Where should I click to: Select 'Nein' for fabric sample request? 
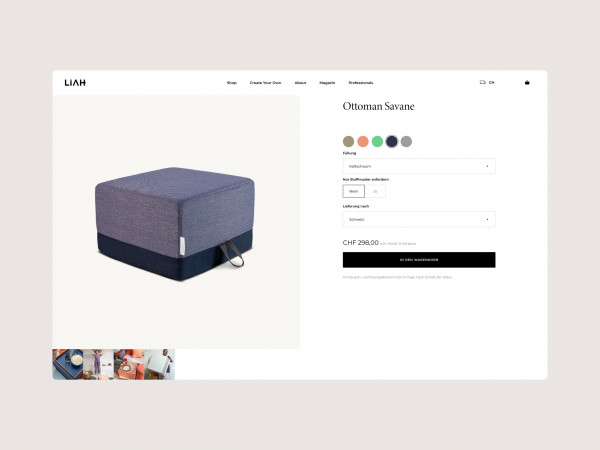[354, 191]
